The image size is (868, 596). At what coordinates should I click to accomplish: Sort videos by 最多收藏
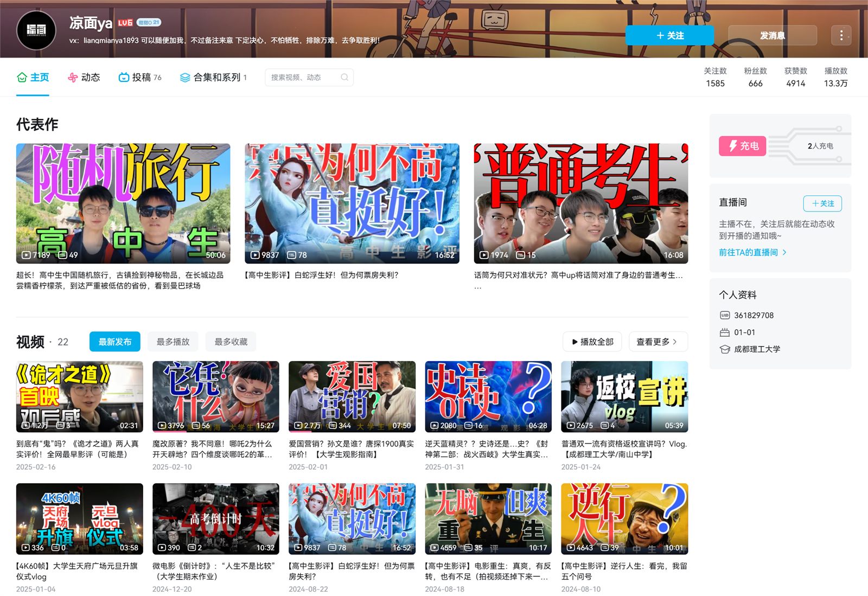[231, 342]
